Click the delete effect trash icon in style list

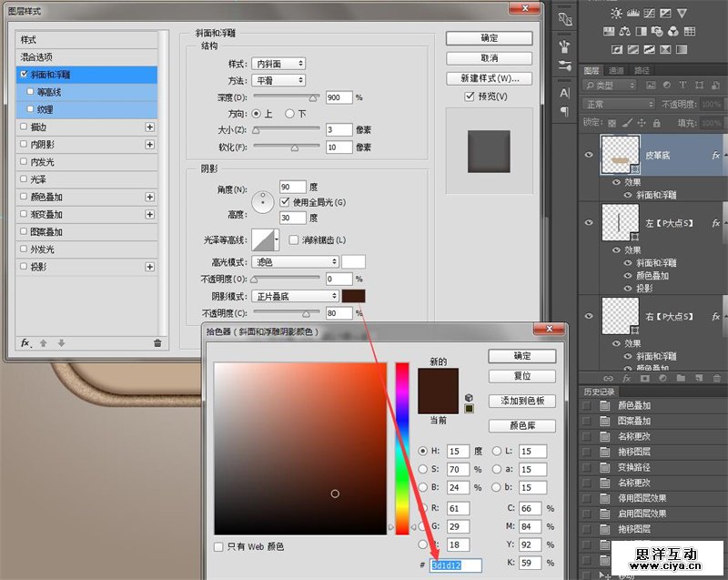click(157, 342)
